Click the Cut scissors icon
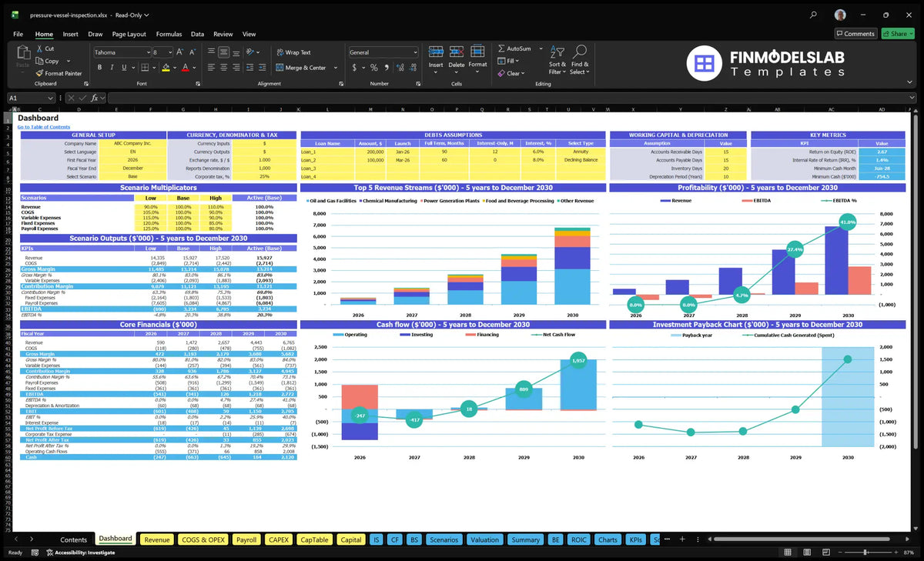Image resolution: width=924 pixels, height=561 pixels. [38, 48]
